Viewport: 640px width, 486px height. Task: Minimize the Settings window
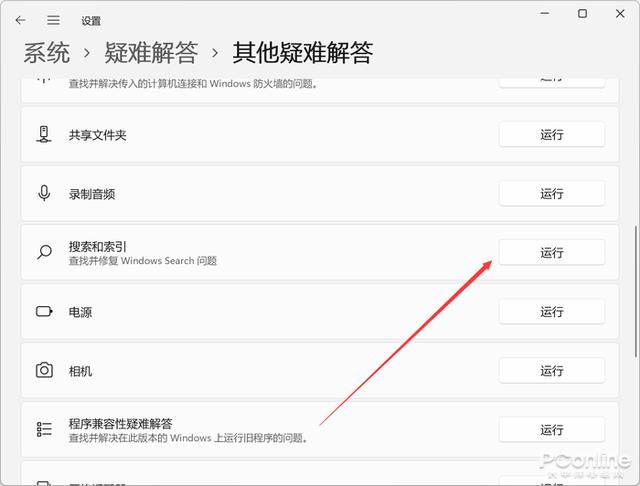tap(544, 13)
